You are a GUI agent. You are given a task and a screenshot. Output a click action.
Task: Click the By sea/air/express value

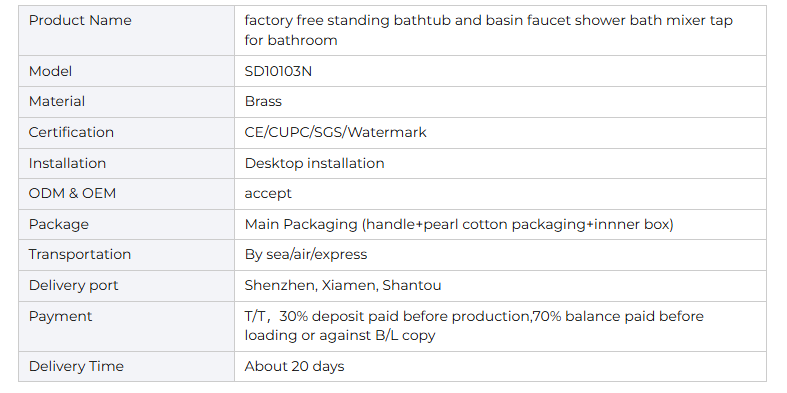[x=306, y=254]
